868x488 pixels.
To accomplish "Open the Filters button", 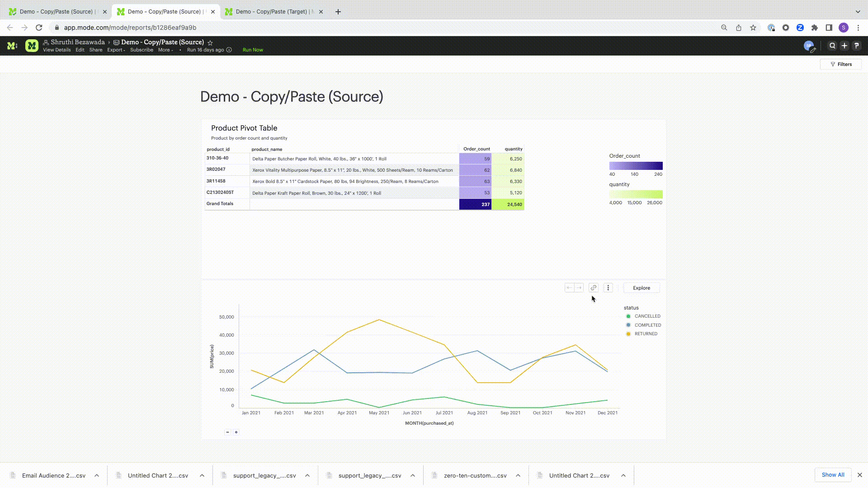I will coord(841,64).
